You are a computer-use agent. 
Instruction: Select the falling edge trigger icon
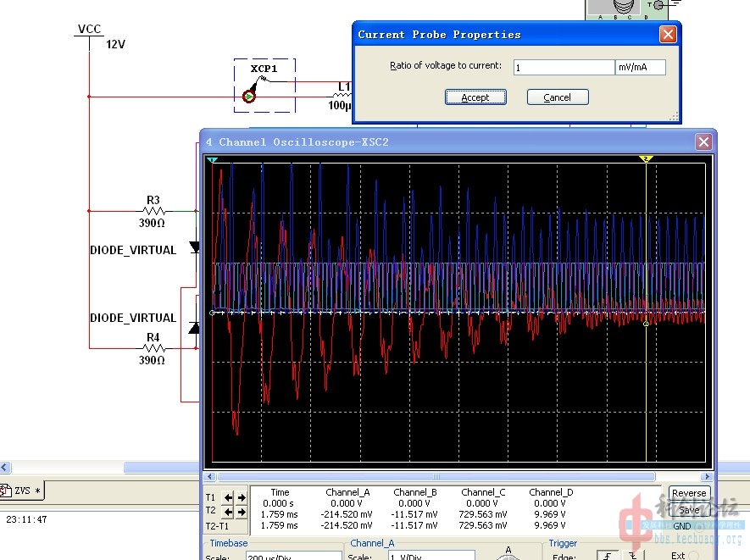point(632,556)
